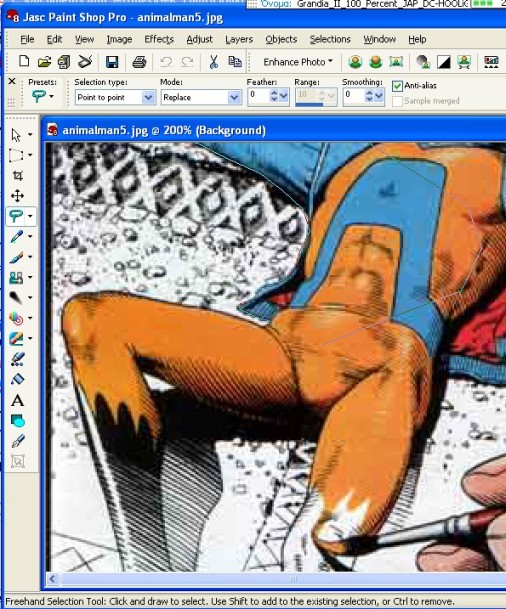Select the Move tool
Image resolution: width=506 pixels, height=609 pixels.
click(x=17, y=196)
